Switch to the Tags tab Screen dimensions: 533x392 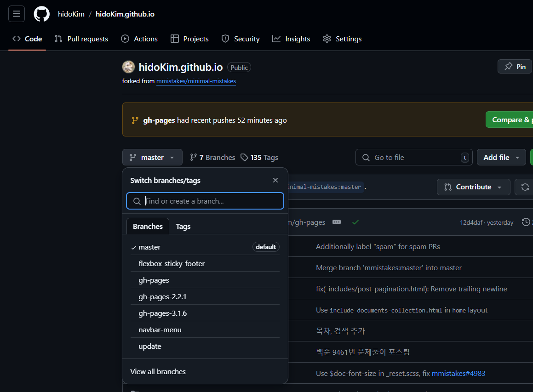tap(183, 226)
